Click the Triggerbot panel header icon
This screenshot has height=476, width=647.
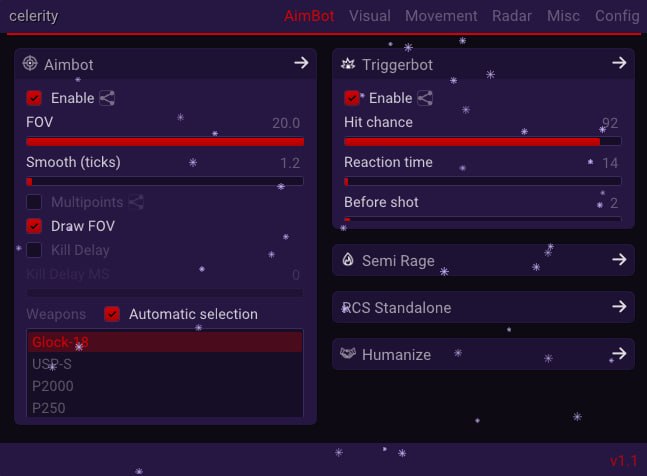click(x=348, y=64)
